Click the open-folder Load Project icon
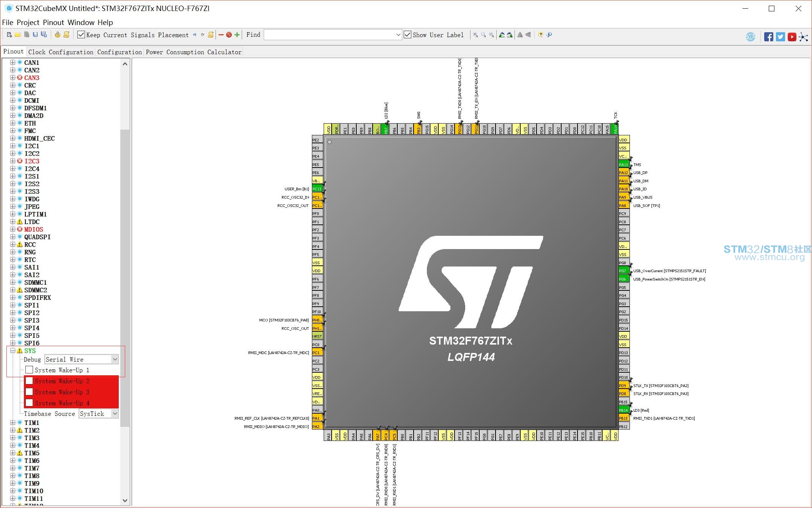 pos(18,35)
